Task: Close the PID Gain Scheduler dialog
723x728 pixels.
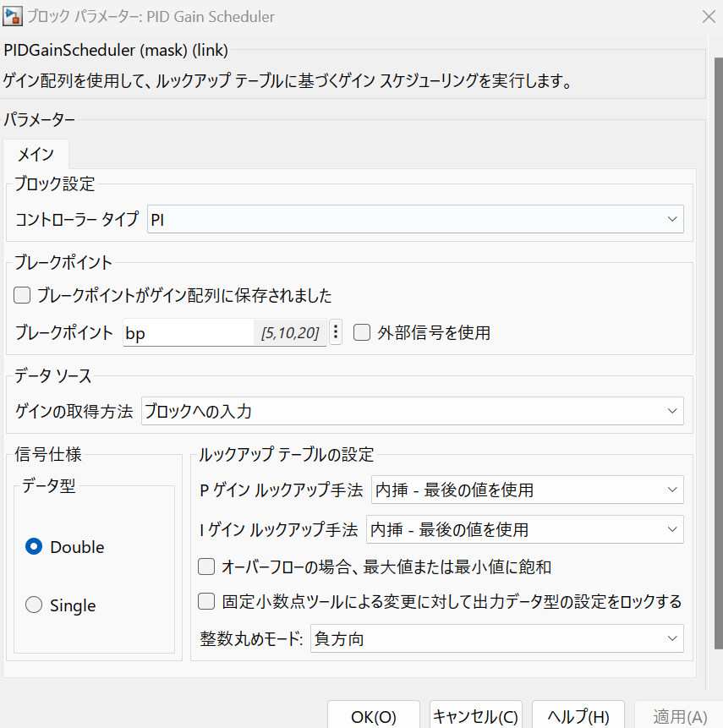Action: click(709, 16)
